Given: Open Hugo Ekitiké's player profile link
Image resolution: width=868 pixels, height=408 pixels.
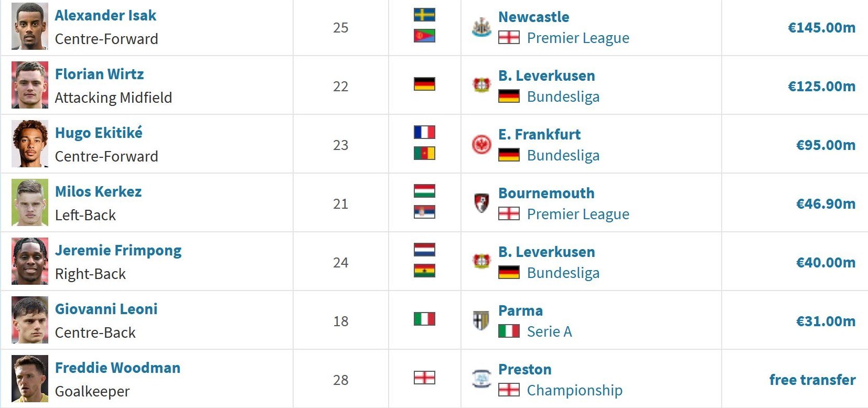Looking at the screenshot, I should click(x=99, y=133).
